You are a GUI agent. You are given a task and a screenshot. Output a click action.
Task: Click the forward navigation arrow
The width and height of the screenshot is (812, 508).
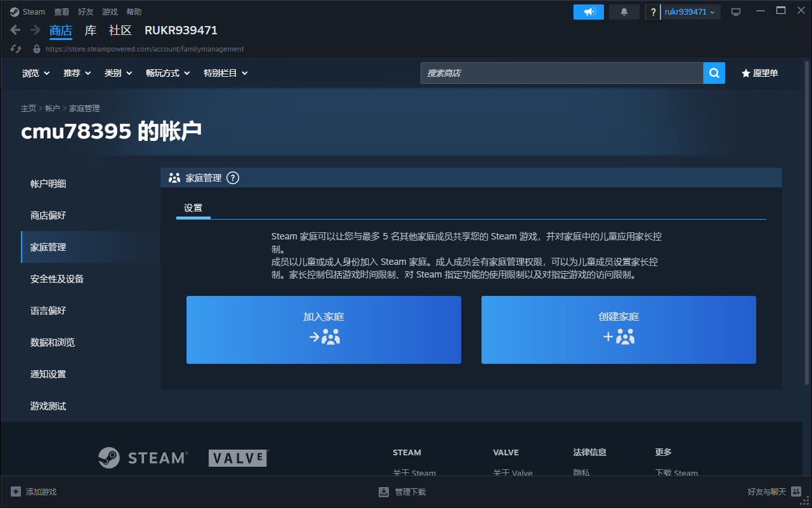(x=36, y=30)
